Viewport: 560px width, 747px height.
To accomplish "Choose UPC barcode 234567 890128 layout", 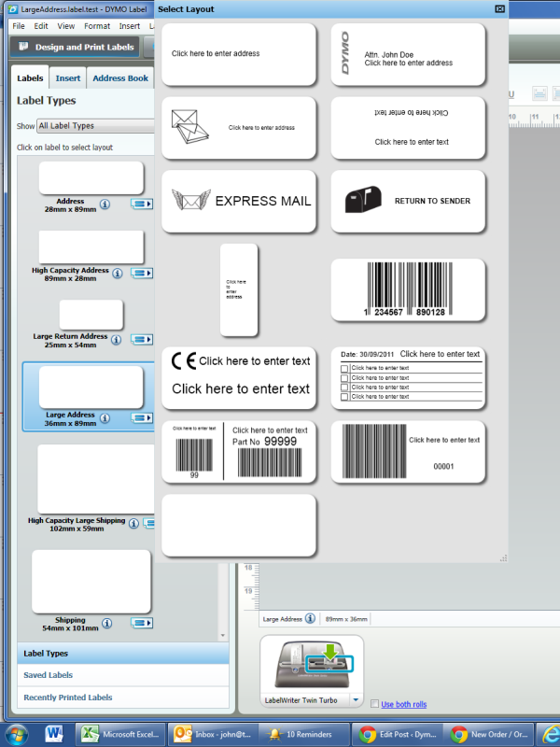I will coord(408,289).
